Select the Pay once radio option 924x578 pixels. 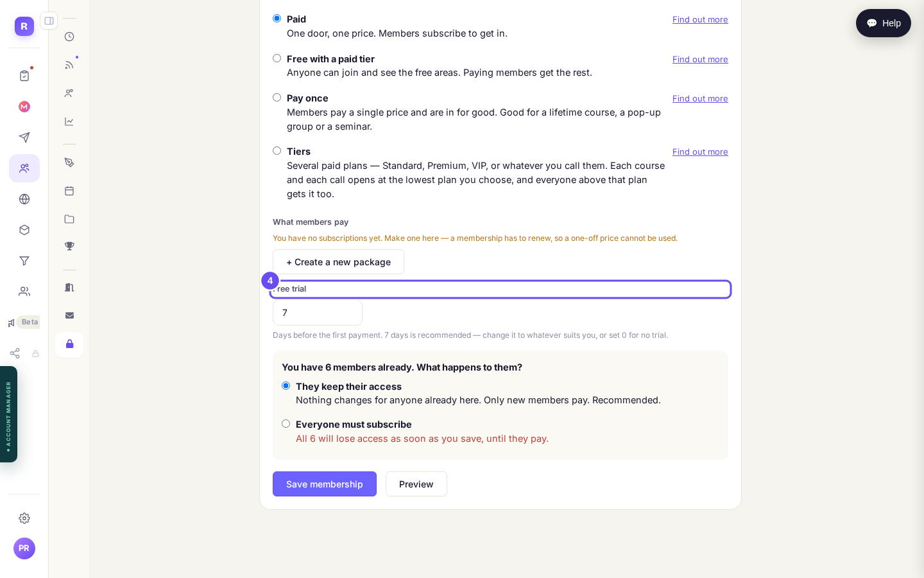click(x=277, y=98)
